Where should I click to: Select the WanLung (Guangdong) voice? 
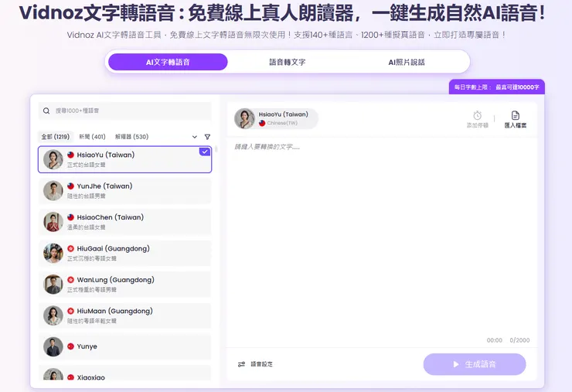tap(124, 285)
